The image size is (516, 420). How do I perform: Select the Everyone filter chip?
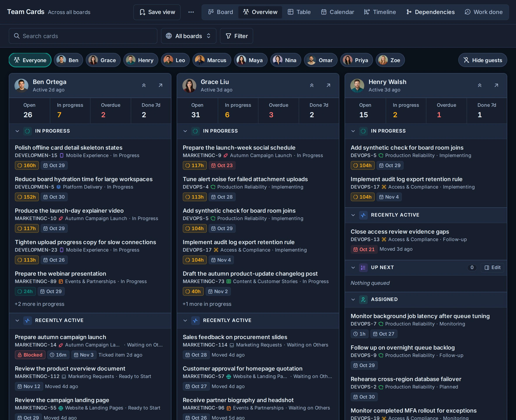pos(30,60)
